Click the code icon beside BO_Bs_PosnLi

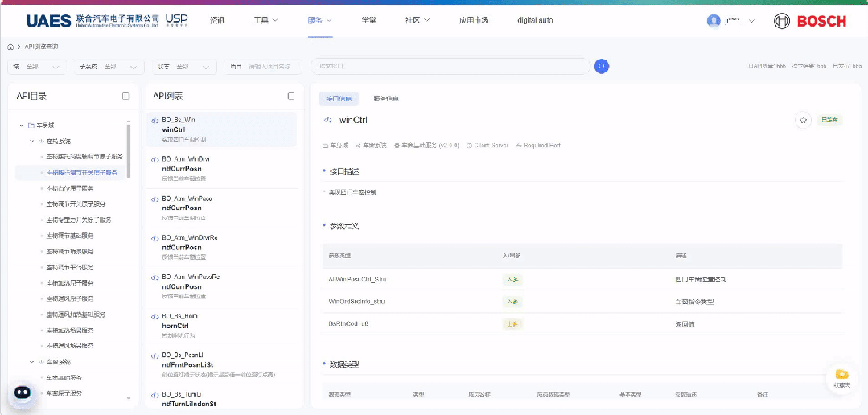(154, 356)
